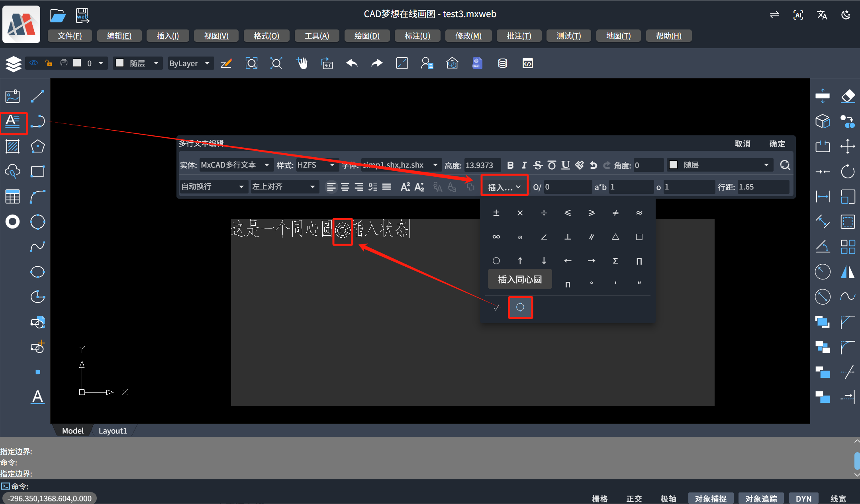Click the 行距 line spacing input field
This screenshot has width=860, height=504.
(763, 187)
